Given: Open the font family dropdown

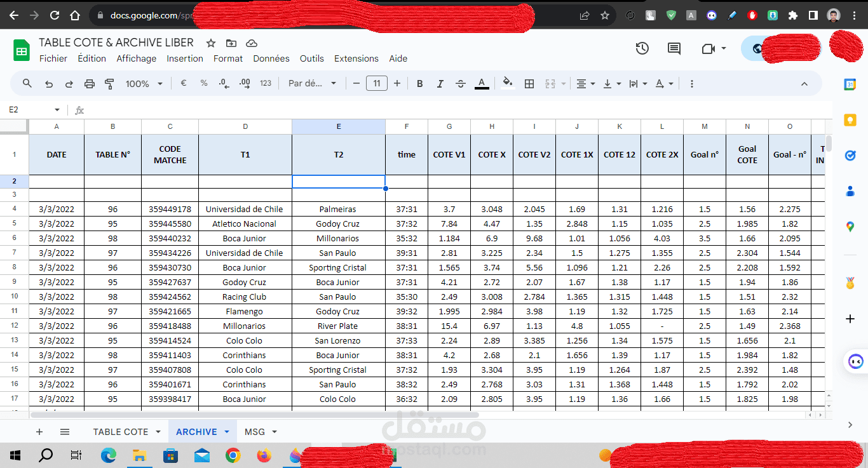Looking at the screenshot, I should click(313, 83).
